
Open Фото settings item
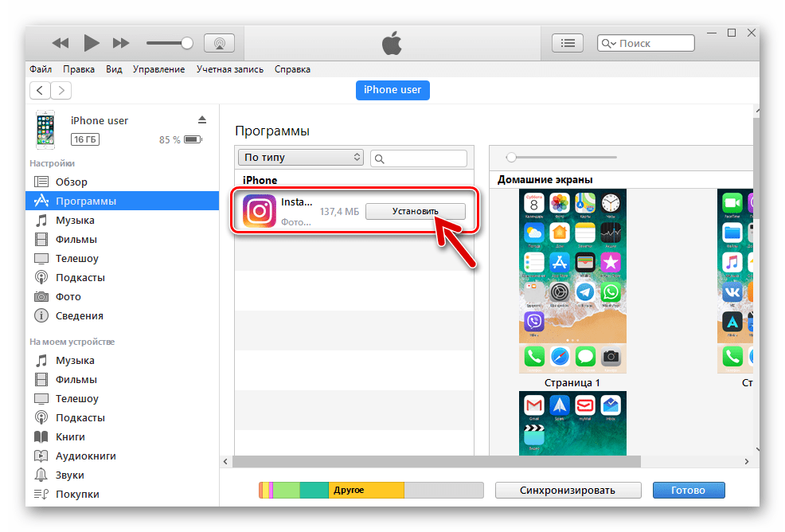point(122,296)
